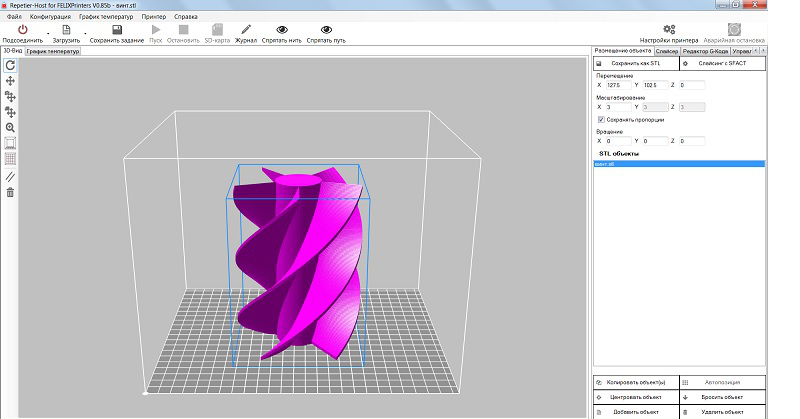
Task: Click the Подсоединить power icon
Action: click(22, 30)
